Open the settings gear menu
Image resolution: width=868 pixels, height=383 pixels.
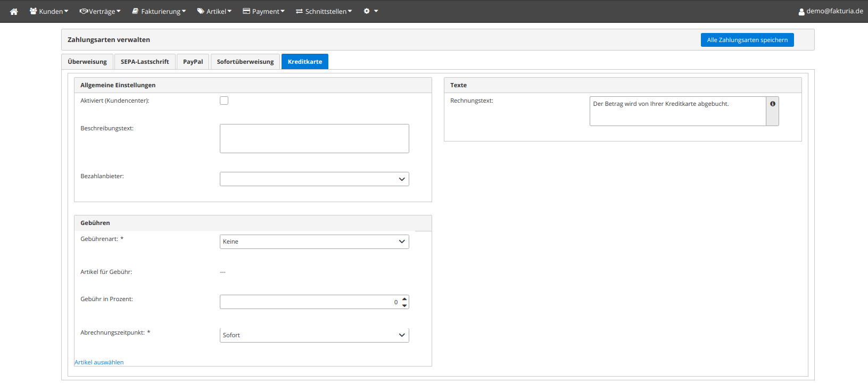point(370,11)
